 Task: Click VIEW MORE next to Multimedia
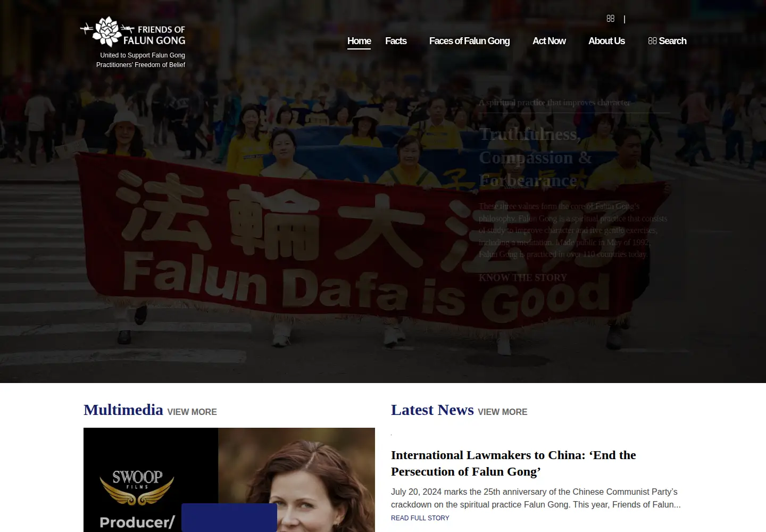click(192, 412)
